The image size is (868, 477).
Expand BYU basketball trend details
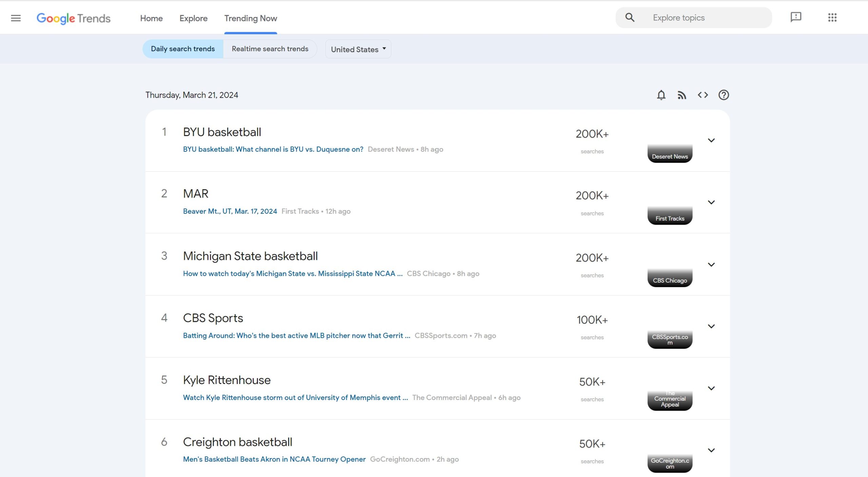tap(711, 140)
